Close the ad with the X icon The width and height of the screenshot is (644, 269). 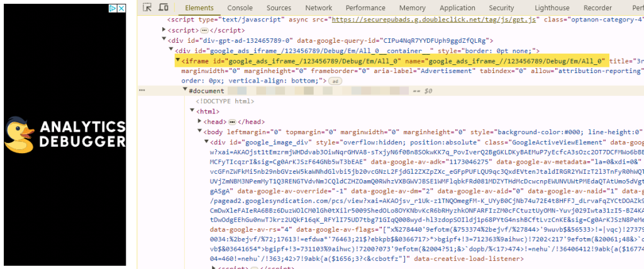tap(121, 8)
